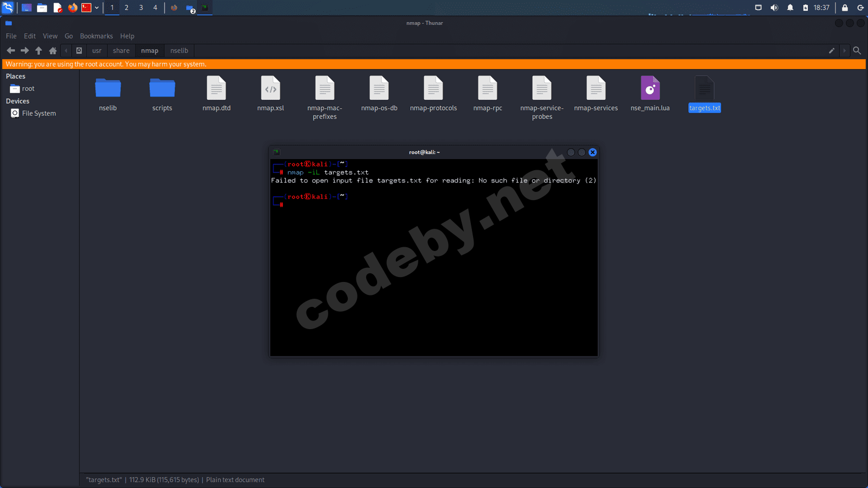Select the nmap-mac-prefixes file
Screen dimensions: 868x488
(x=325, y=98)
